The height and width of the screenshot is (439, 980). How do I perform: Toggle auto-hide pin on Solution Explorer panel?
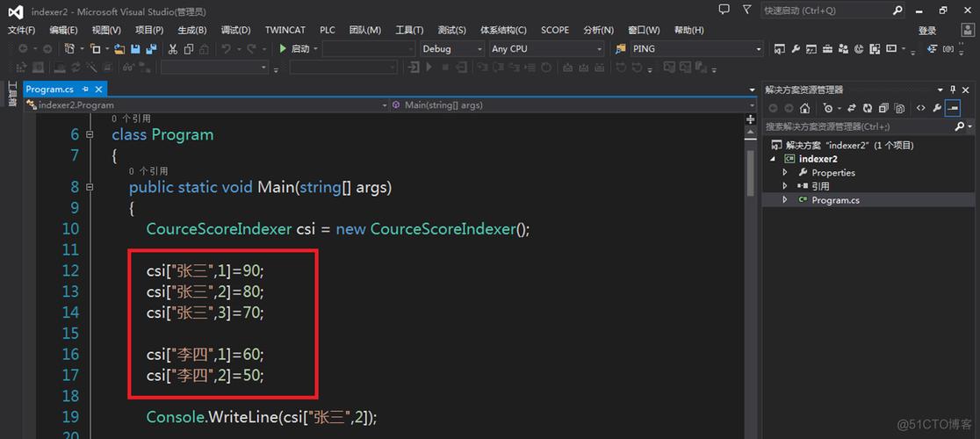click(953, 90)
